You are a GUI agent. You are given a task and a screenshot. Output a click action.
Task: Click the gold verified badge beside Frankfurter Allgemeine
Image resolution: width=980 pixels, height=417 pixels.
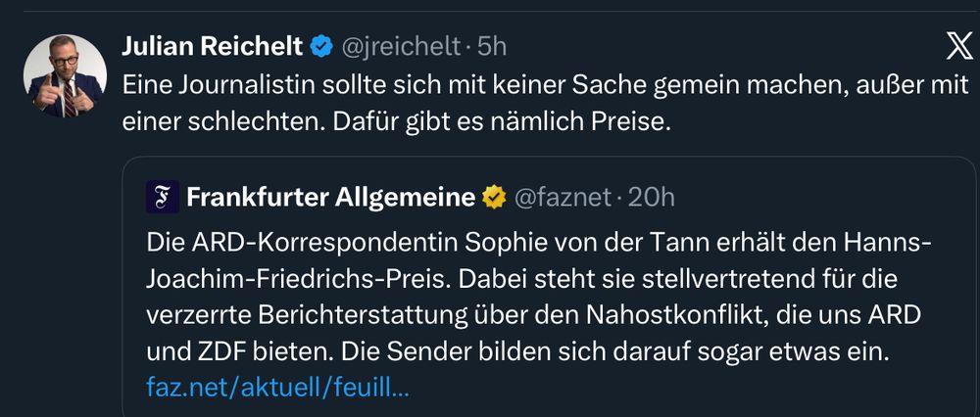click(x=494, y=198)
